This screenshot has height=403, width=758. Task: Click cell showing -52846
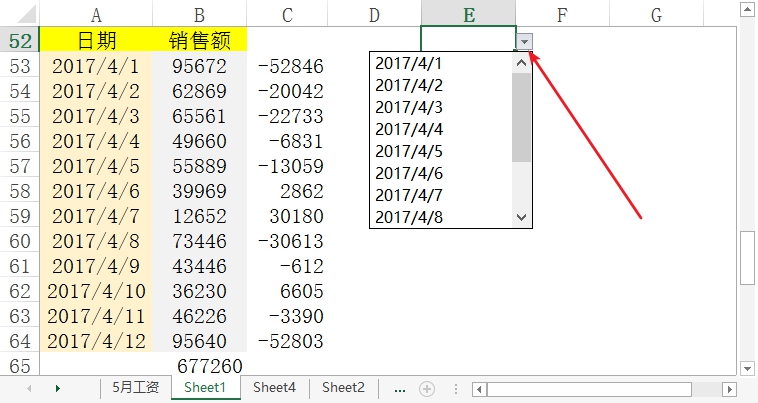pyautogui.click(x=287, y=66)
